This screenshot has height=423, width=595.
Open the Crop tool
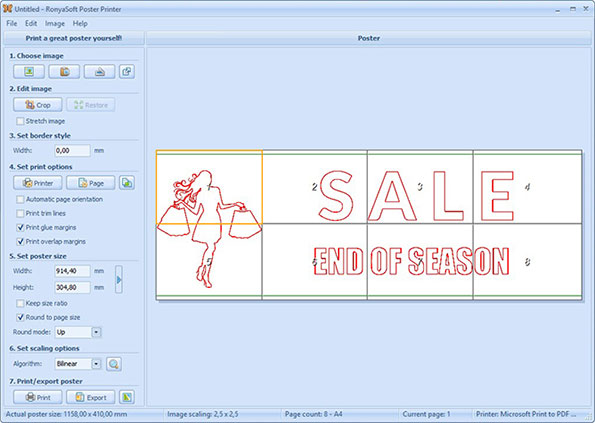[38, 105]
